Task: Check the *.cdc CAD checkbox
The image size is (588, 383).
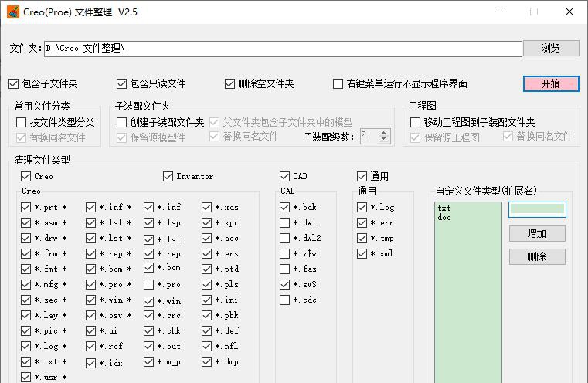Action: tap(284, 300)
